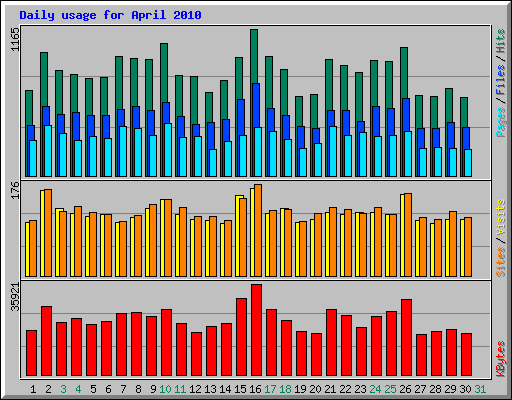
Task: Click day 23 on the x-axis
Action: pyautogui.click(x=360, y=389)
